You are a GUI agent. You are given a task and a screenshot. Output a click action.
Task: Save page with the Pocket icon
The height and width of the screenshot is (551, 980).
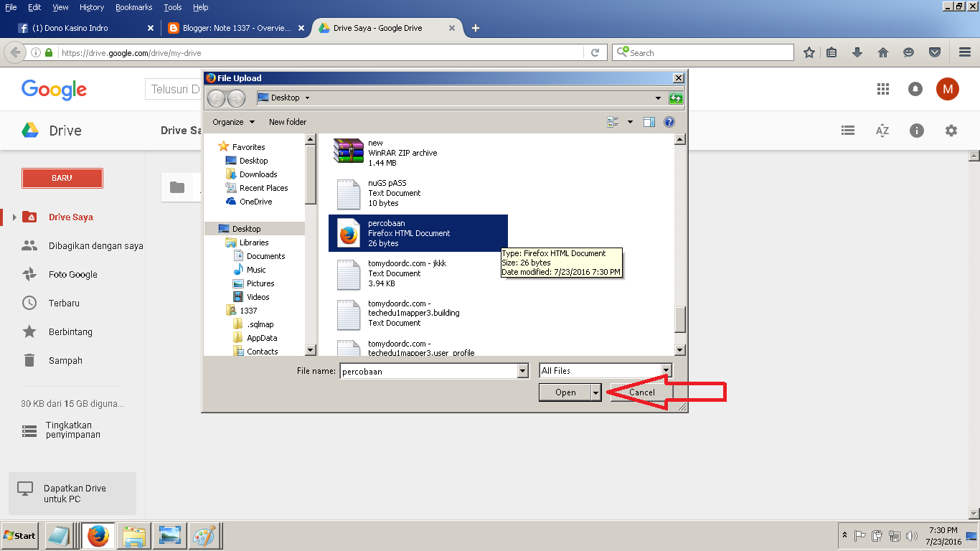[x=934, y=52]
